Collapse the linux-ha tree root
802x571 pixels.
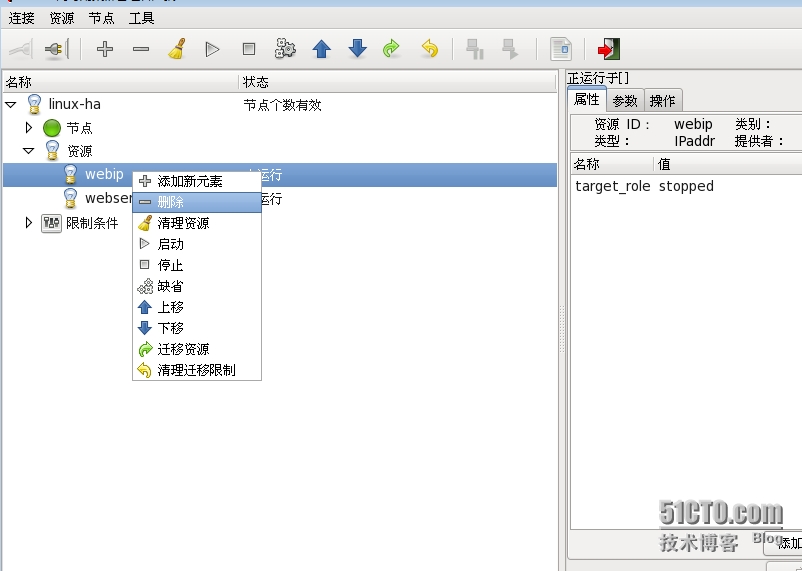10,105
